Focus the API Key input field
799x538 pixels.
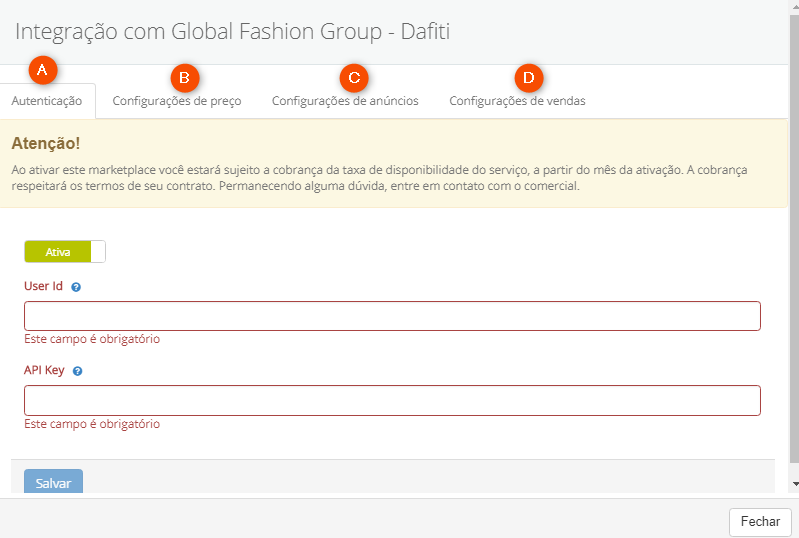pos(392,400)
